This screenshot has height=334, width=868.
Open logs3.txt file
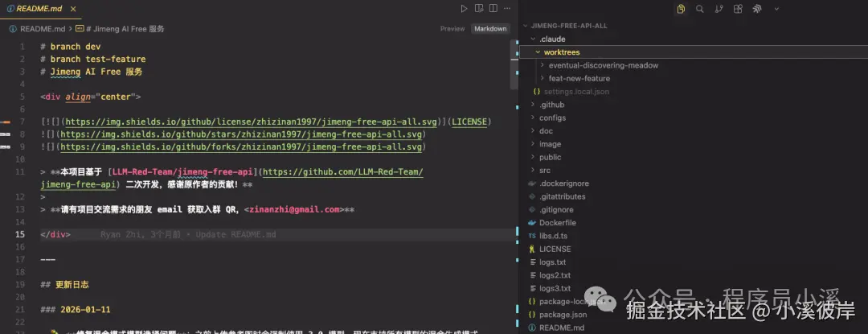pos(555,289)
